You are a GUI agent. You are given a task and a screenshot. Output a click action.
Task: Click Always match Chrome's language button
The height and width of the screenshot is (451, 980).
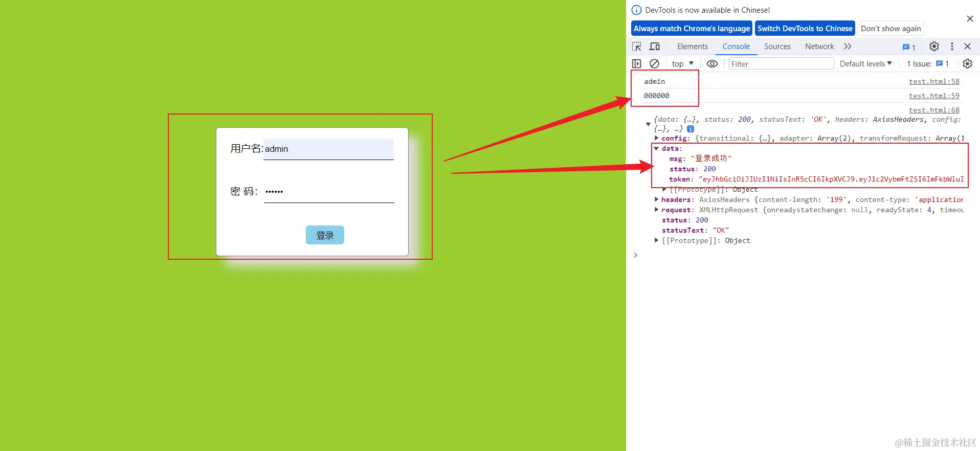click(x=692, y=29)
